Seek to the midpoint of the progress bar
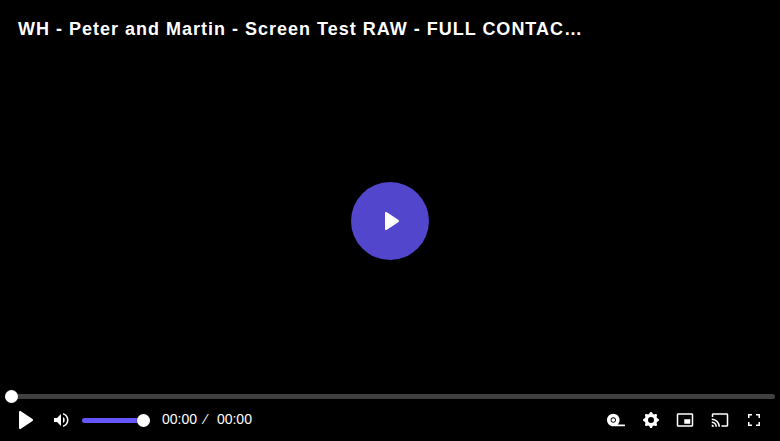 (x=390, y=396)
